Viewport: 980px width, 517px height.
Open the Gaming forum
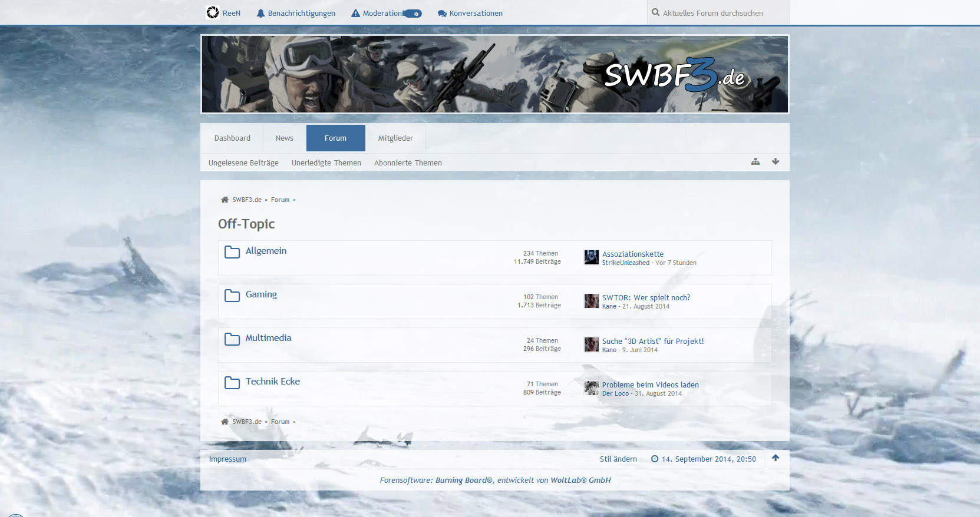click(x=261, y=294)
